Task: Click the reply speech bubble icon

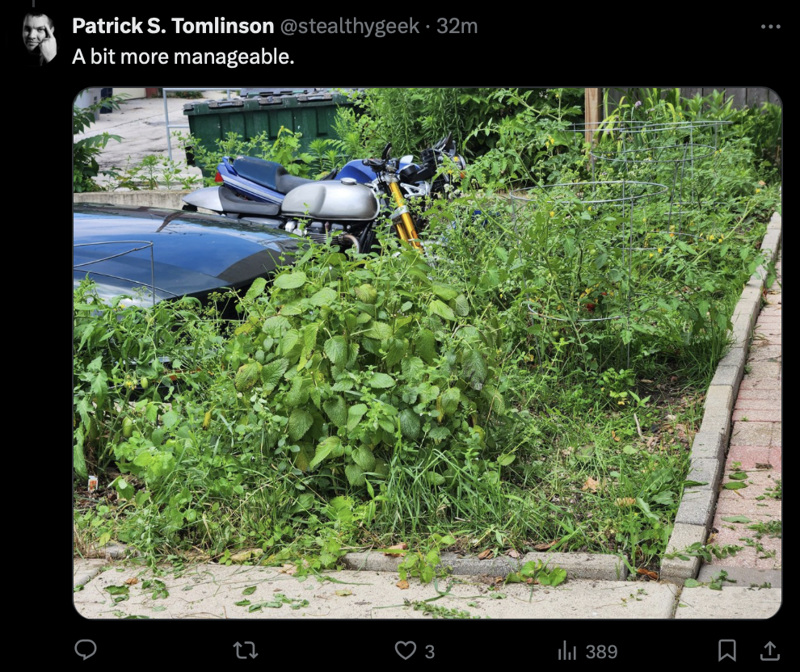Action: [86, 650]
